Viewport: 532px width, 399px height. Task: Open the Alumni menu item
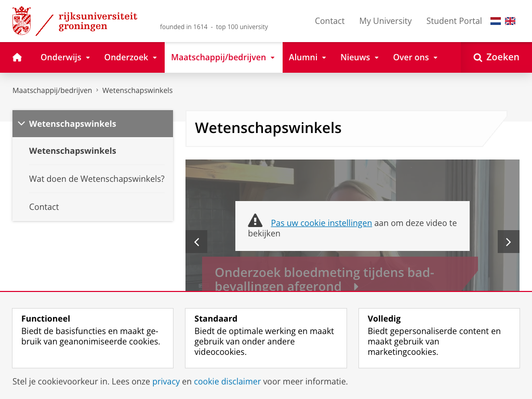tap(308, 58)
